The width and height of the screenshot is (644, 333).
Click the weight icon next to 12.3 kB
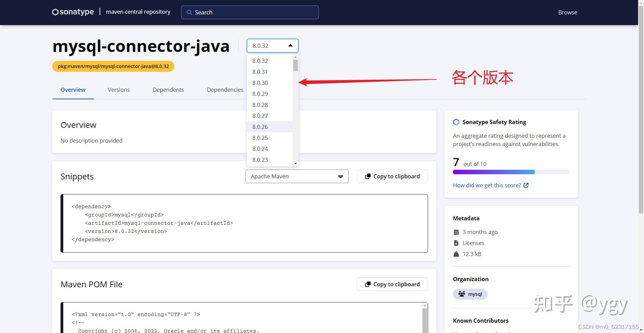coord(456,254)
